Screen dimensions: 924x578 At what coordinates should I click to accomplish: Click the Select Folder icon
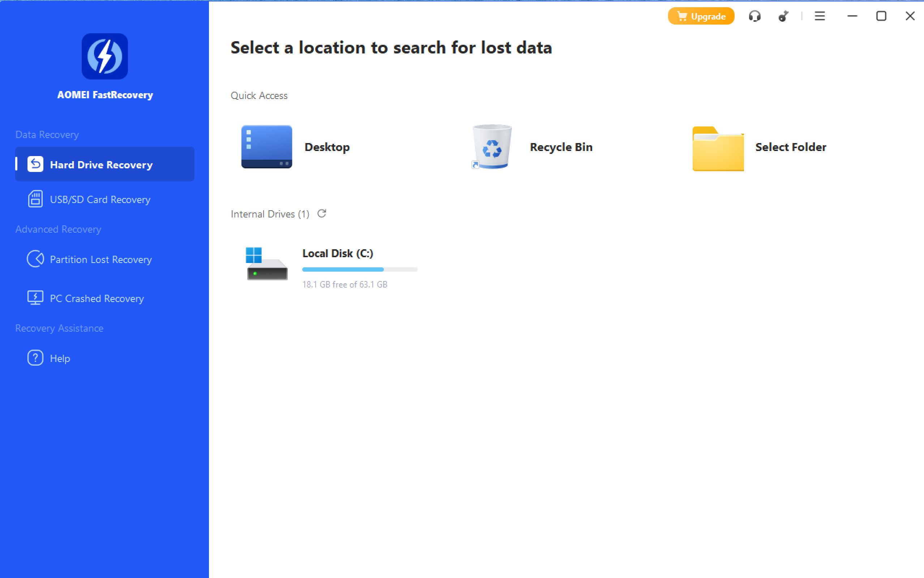(718, 148)
